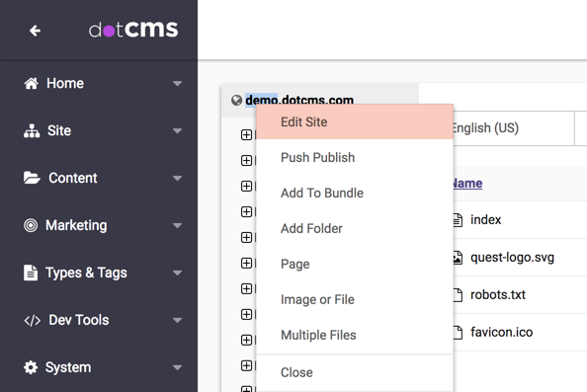Select Image or File option
The image size is (587, 392).
355,299
